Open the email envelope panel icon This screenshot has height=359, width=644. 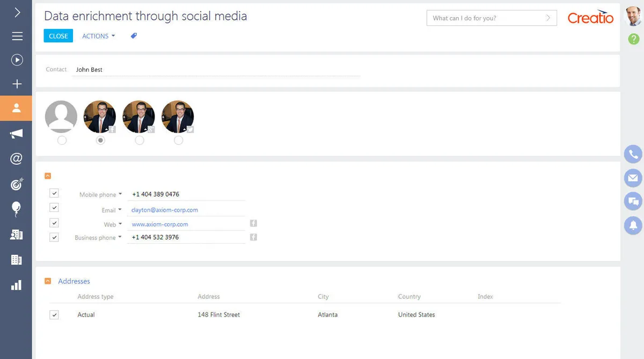pyautogui.click(x=633, y=178)
